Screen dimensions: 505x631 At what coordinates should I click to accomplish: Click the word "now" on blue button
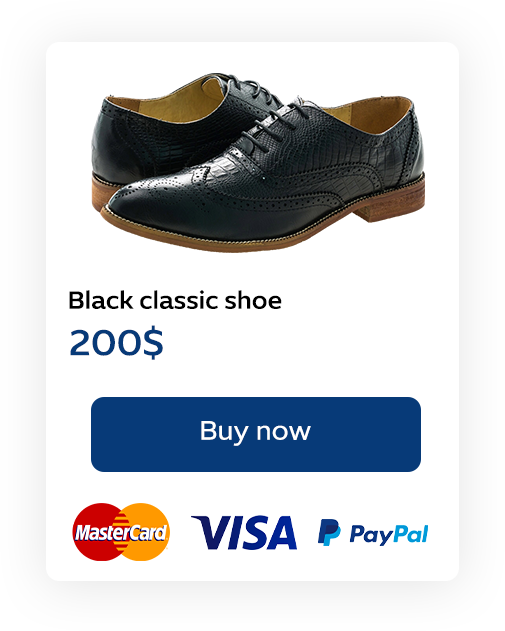click(284, 431)
